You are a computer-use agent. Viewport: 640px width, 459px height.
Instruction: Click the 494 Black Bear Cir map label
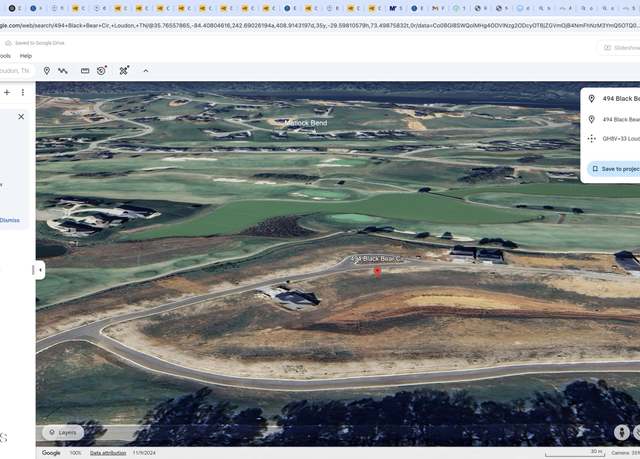pos(377,259)
